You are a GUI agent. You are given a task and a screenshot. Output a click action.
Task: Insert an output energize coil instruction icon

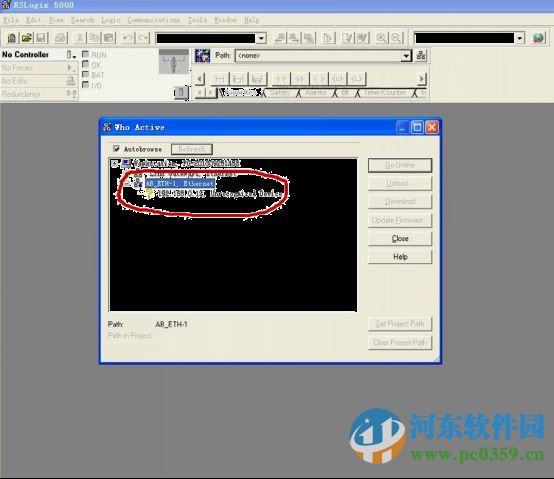319,79
